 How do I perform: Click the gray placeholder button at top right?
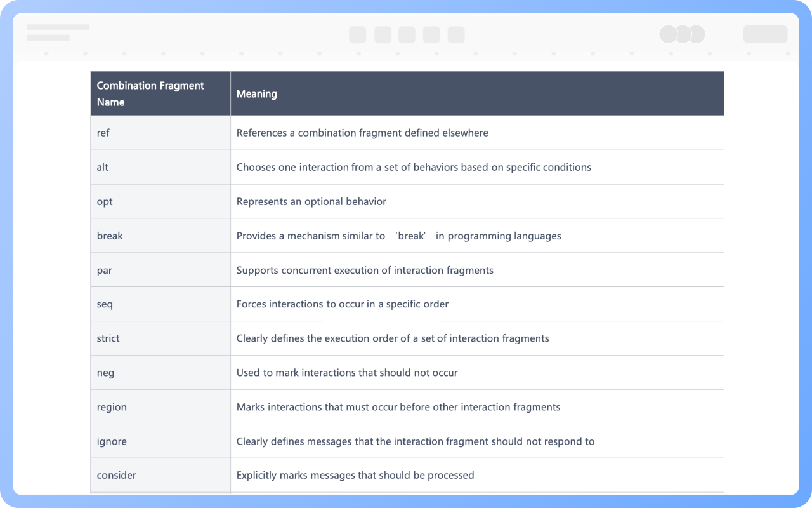(766, 34)
